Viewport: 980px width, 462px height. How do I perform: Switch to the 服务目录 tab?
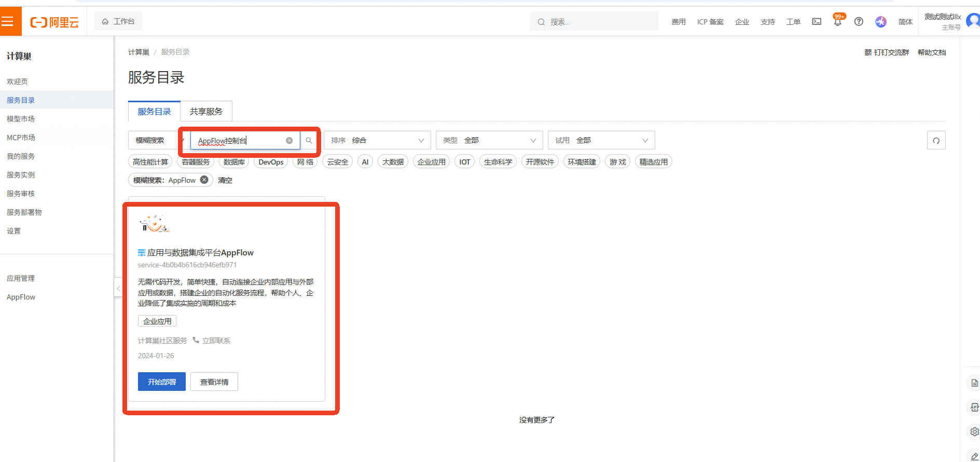(x=154, y=111)
